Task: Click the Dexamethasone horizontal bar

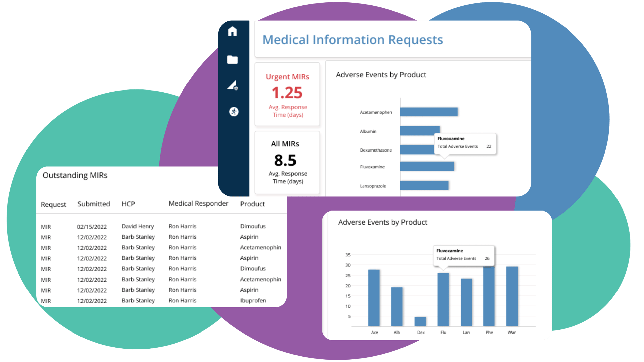Action: point(417,149)
